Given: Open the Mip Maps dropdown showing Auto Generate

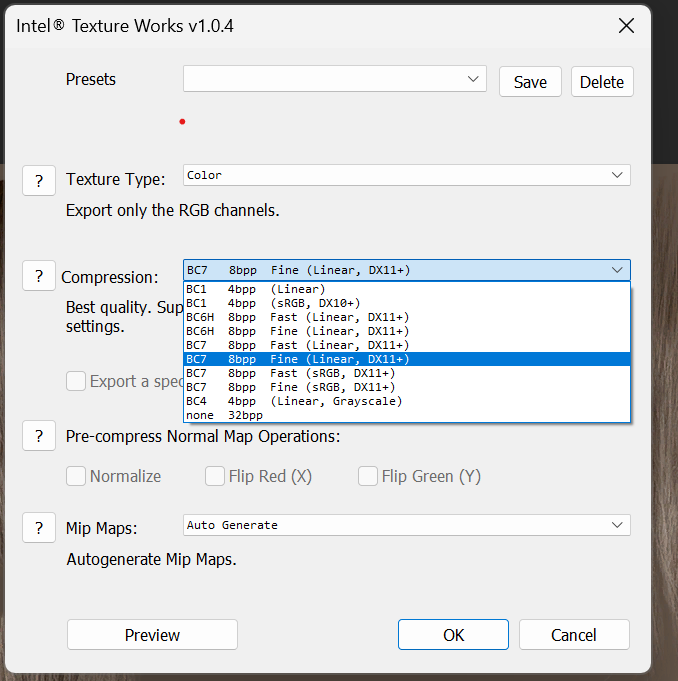Looking at the screenshot, I should [x=407, y=525].
